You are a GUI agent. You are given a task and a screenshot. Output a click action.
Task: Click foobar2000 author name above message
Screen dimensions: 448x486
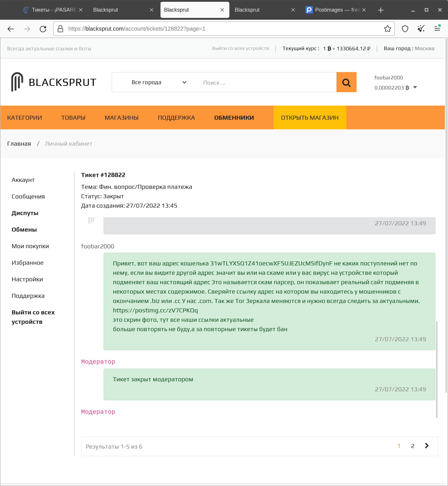click(97, 246)
